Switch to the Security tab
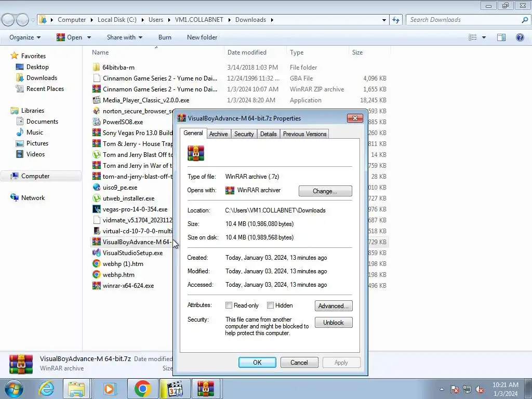The width and height of the screenshot is (532, 399). pos(244,134)
